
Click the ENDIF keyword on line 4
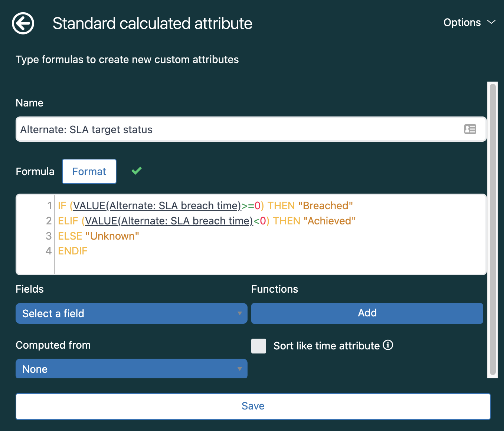73,251
